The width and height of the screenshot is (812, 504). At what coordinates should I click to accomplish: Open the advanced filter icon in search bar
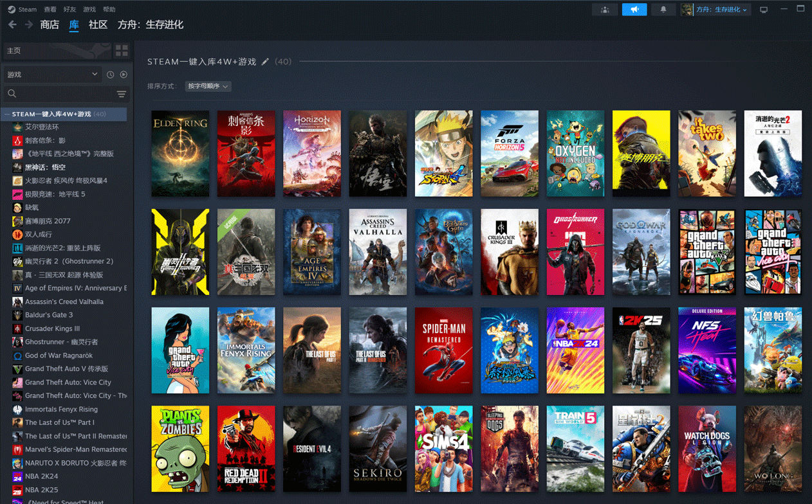[121, 94]
